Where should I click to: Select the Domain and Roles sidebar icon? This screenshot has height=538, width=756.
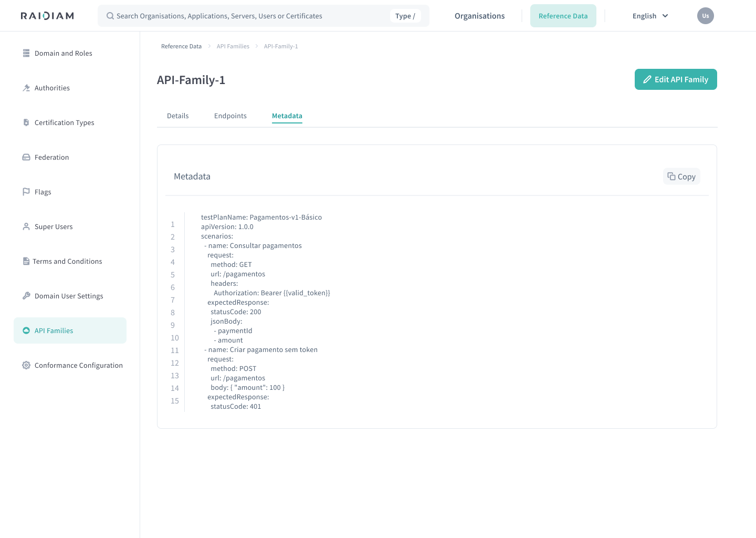click(x=26, y=53)
